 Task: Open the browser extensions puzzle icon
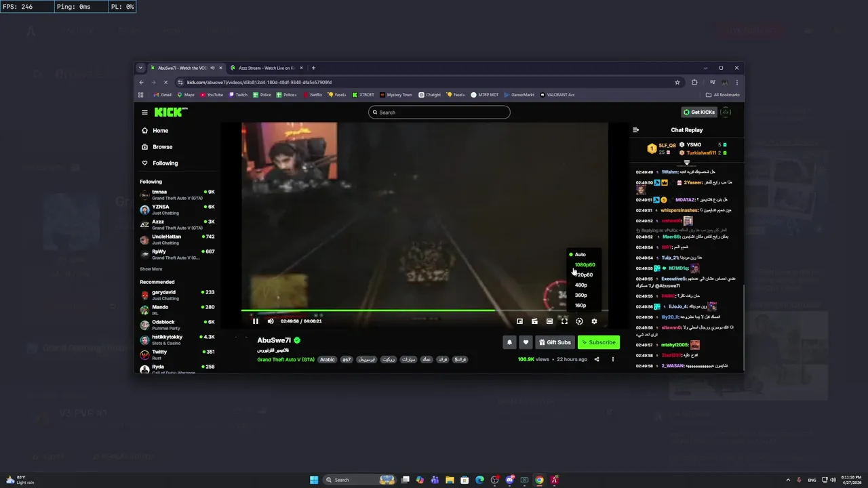(x=694, y=82)
